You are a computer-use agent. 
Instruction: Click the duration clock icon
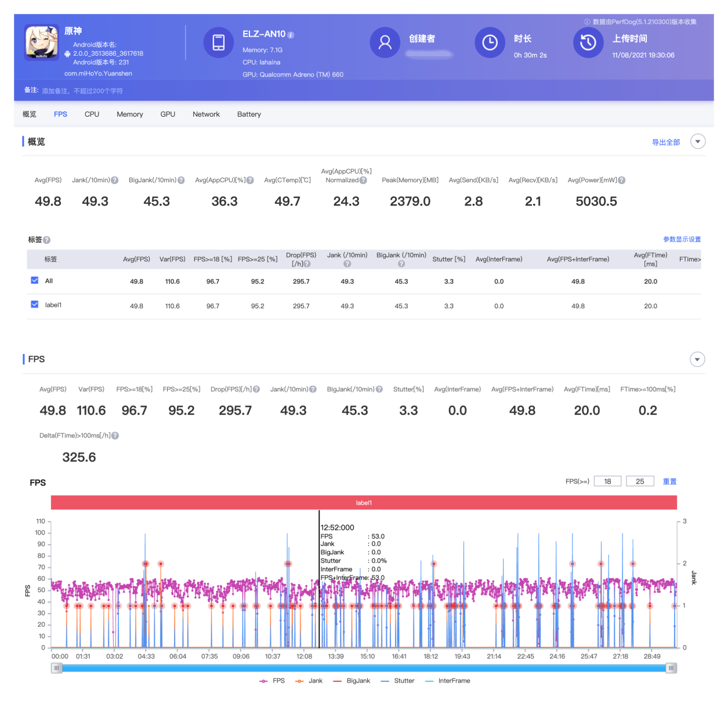(x=490, y=42)
